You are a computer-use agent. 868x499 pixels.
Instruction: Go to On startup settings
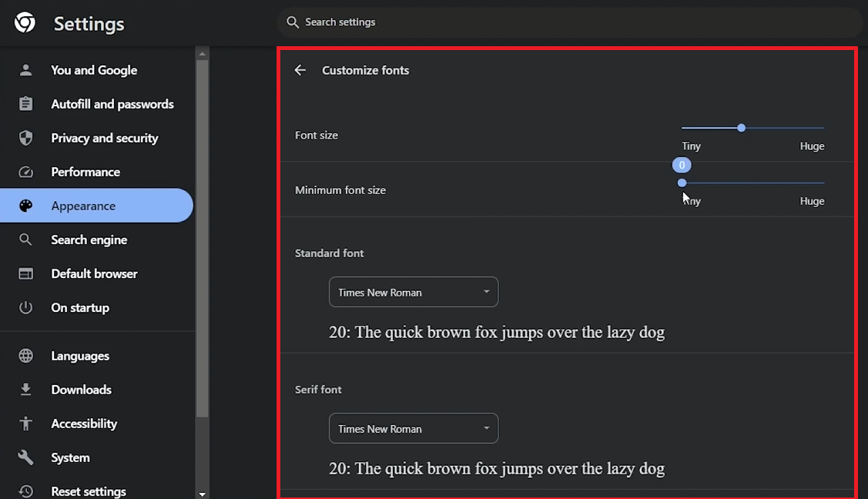point(80,307)
